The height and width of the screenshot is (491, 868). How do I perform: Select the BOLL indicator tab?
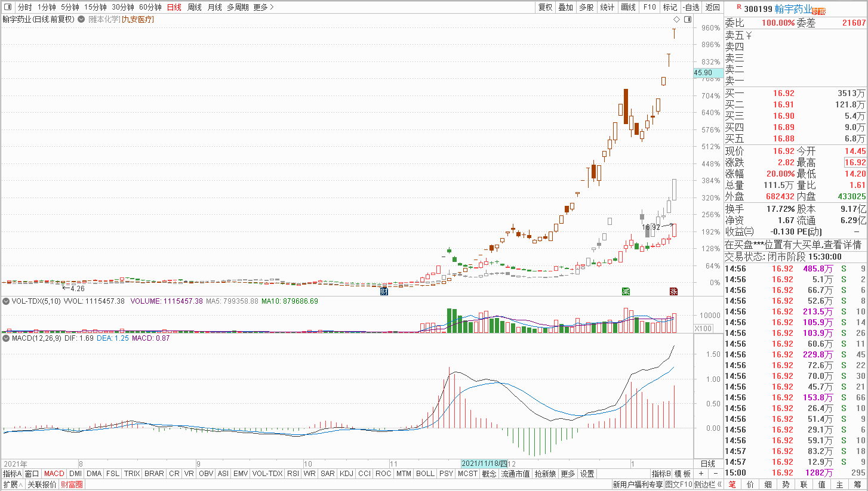click(x=425, y=474)
